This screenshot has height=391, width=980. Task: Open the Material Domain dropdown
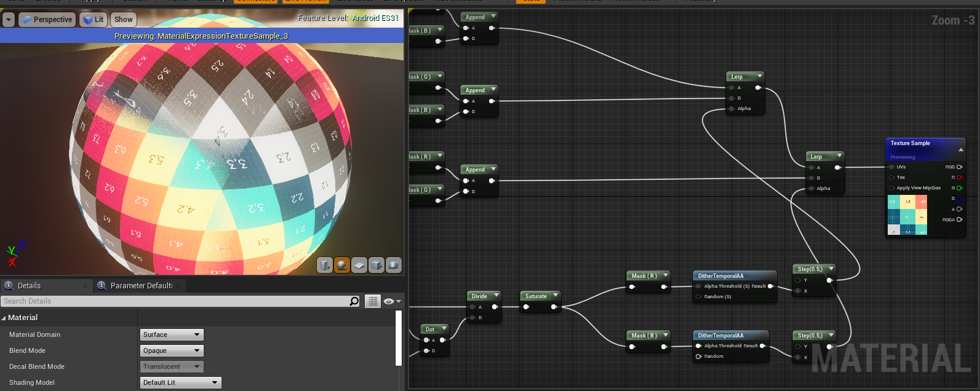[x=172, y=335]
